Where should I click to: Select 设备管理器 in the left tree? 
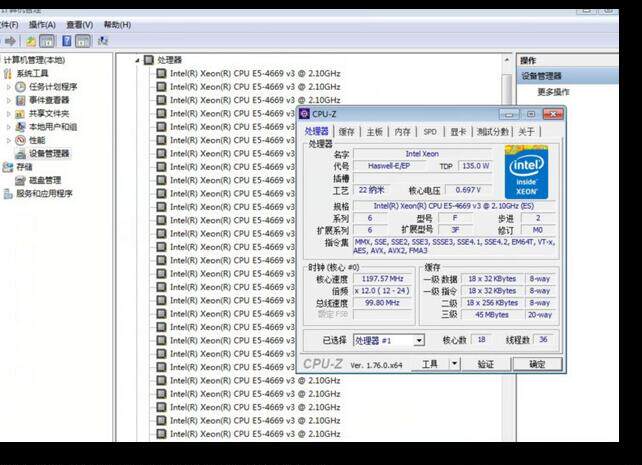pyautogui.click(x=49, y=153)
